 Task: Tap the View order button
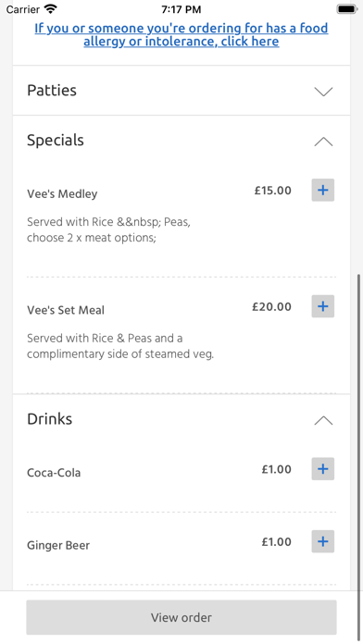click(181, 617)
